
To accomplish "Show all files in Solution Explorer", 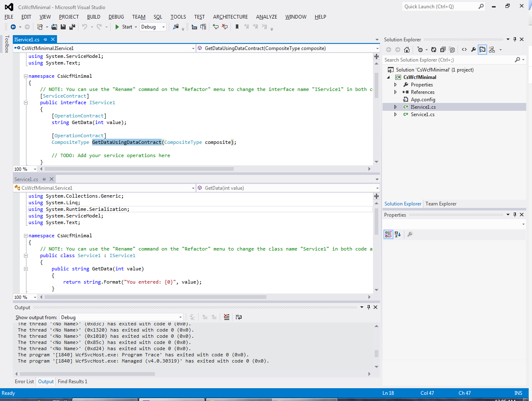I will [452, 49].
